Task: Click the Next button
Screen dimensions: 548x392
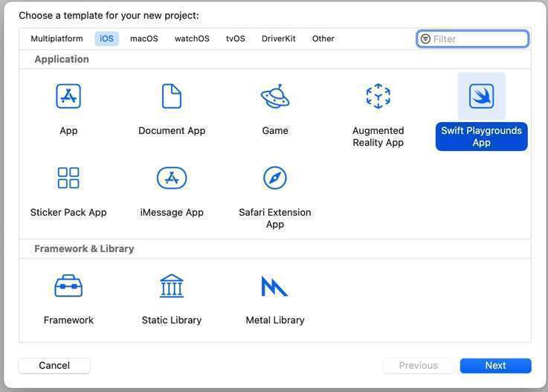Action: pyautogui.click(x=495, y=365)
